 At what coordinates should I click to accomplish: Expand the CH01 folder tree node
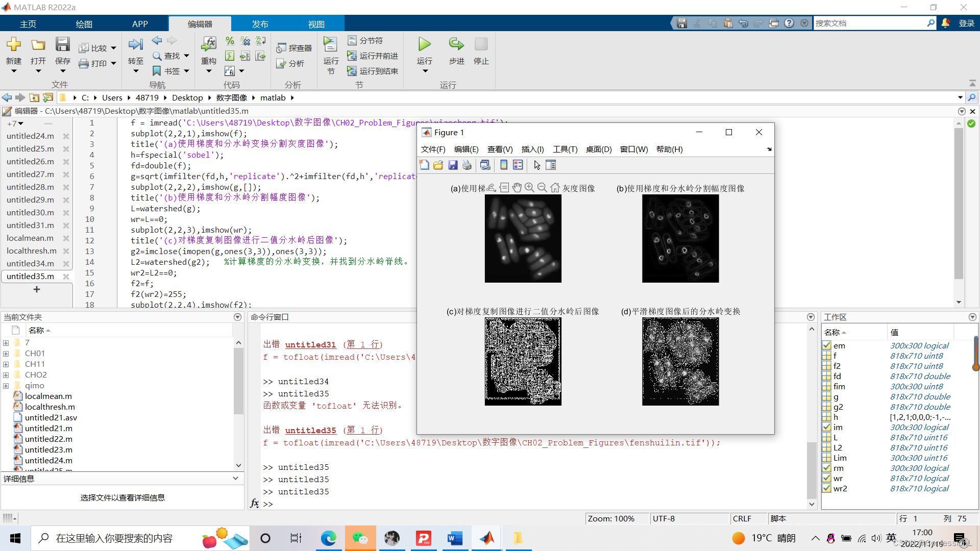pos(6,354)
